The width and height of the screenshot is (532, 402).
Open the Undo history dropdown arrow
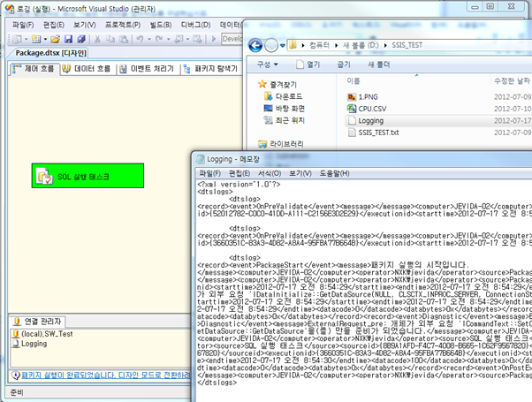[149, 40]
